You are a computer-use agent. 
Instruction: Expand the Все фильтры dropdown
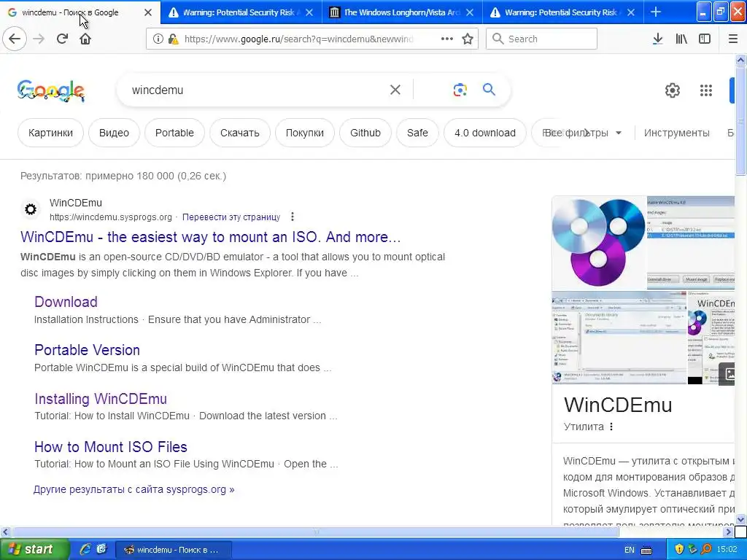click(582, 133)
